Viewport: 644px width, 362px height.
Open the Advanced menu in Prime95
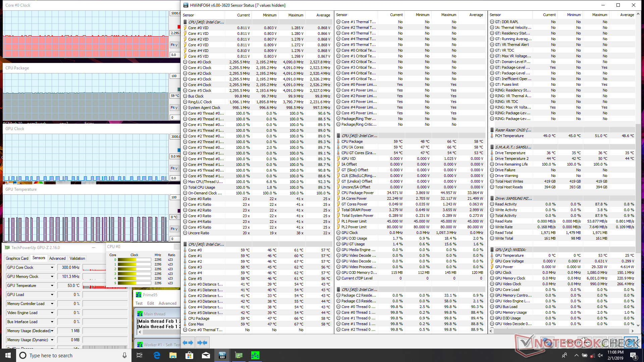click(167, 303)
